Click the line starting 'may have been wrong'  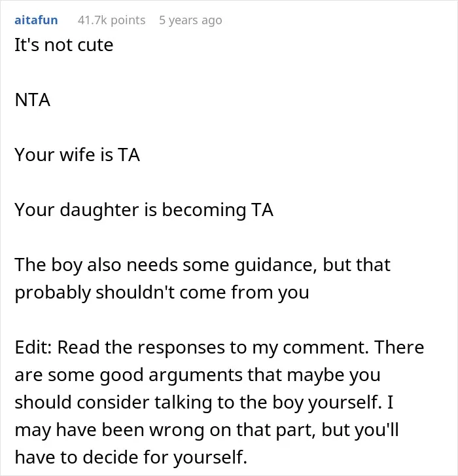[206, 430]
